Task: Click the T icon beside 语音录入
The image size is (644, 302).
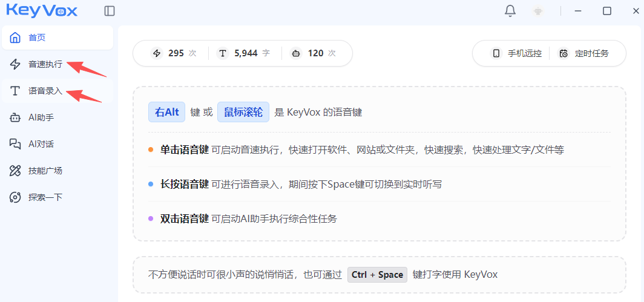Action: (x=15, y=91)
